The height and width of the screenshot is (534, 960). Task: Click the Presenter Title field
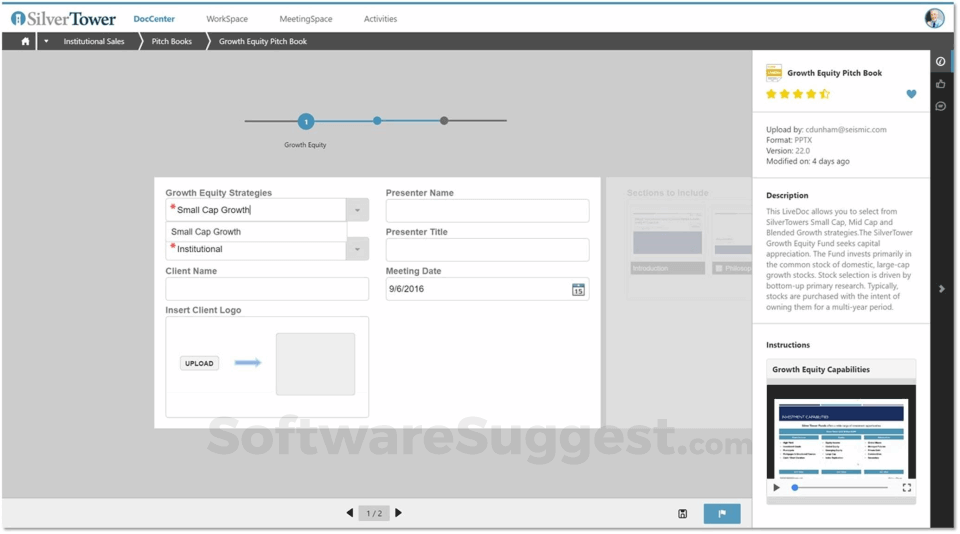487,250
